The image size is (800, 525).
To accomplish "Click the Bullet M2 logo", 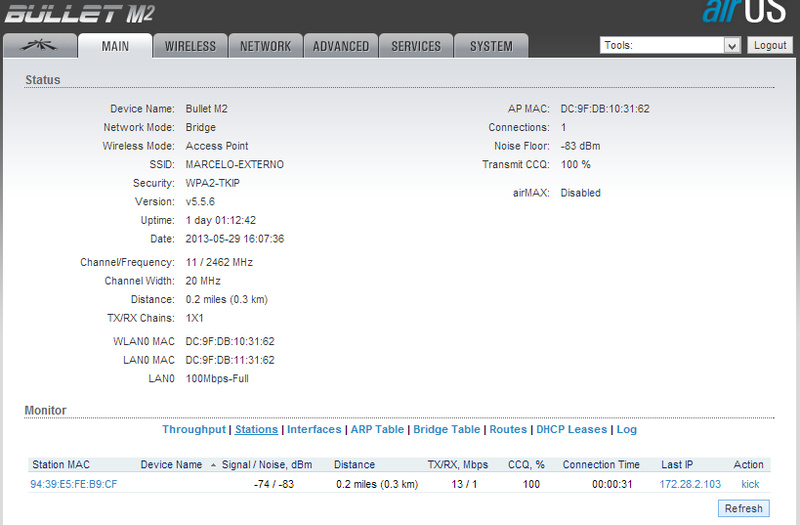I will click(80, 13).
